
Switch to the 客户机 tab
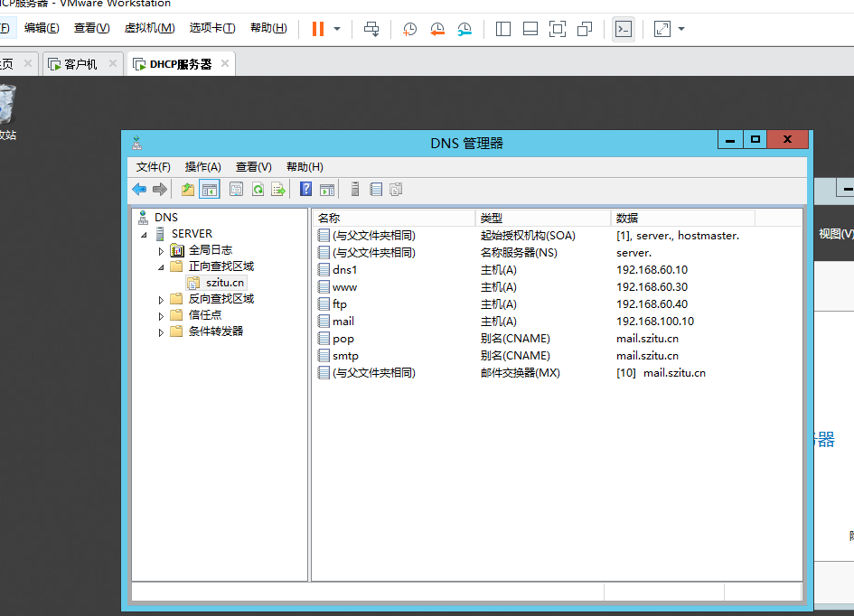pos(81,63)
